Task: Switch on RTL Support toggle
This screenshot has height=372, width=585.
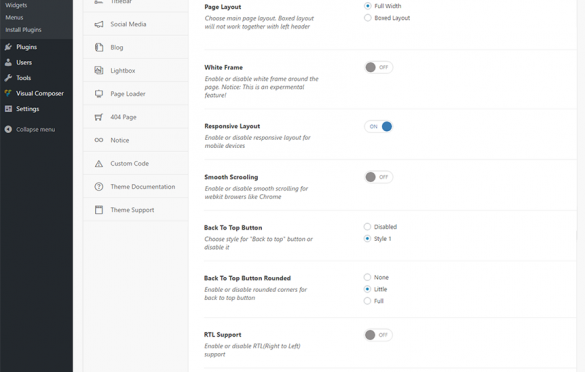Action: [378, 335]
